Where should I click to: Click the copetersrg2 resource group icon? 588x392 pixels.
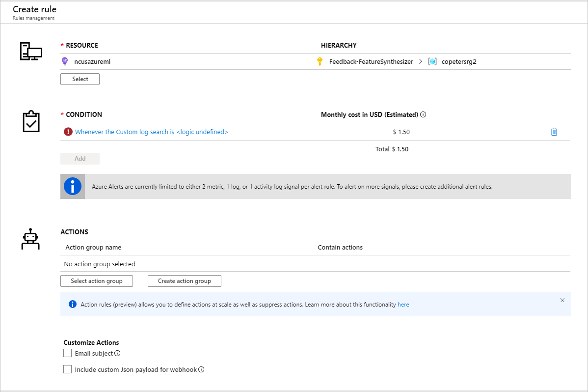pos(432,61)
